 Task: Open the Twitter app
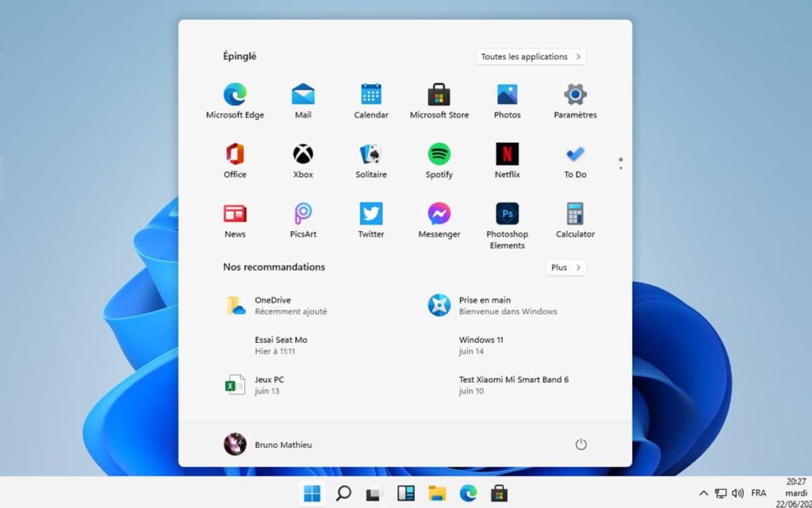pos(371,221)
